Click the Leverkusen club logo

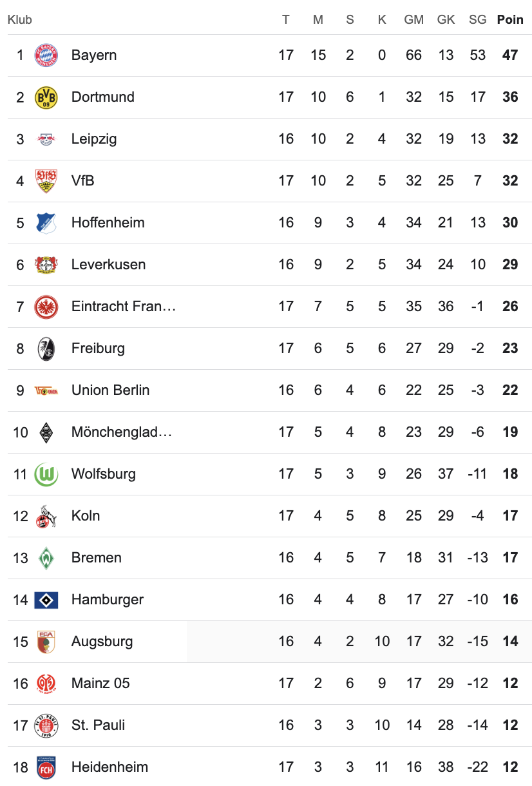[46, 265]
